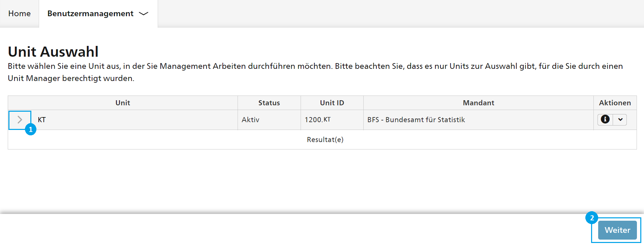The image size is (644, 245).
Task: Click the Unit column header
Action: click(123, 103)
